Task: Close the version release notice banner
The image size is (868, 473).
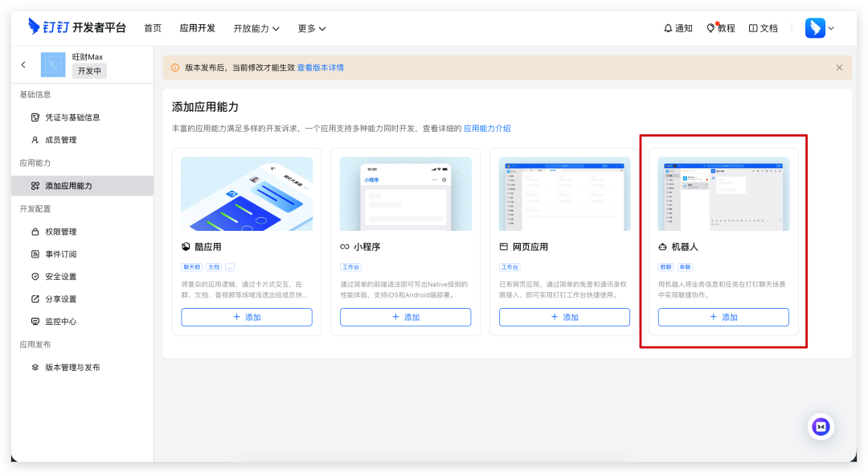Action: (x=839, y=68)
